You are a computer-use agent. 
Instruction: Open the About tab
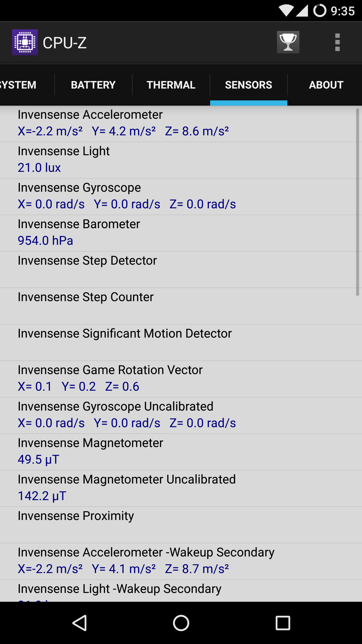point(326,85)
